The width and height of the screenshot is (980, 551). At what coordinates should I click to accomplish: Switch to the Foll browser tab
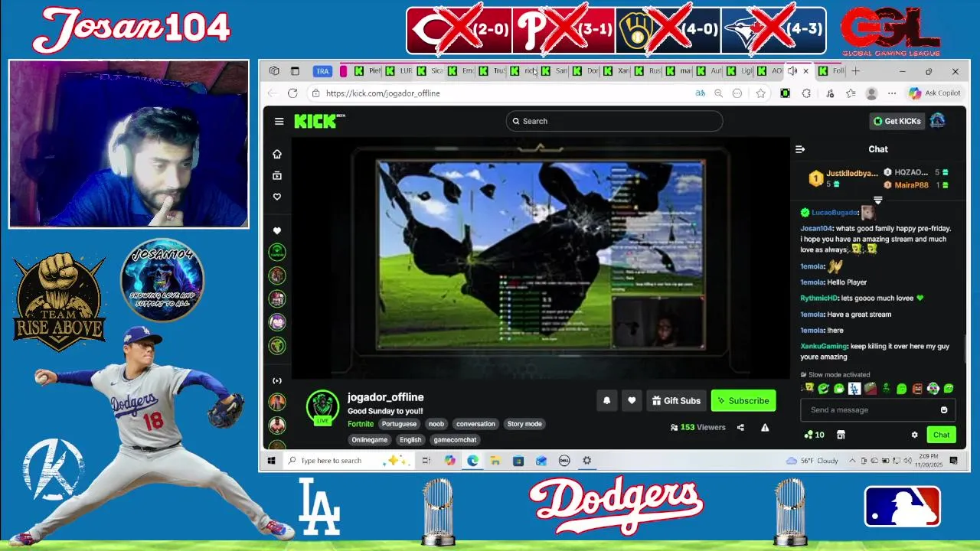coord(831,71)
